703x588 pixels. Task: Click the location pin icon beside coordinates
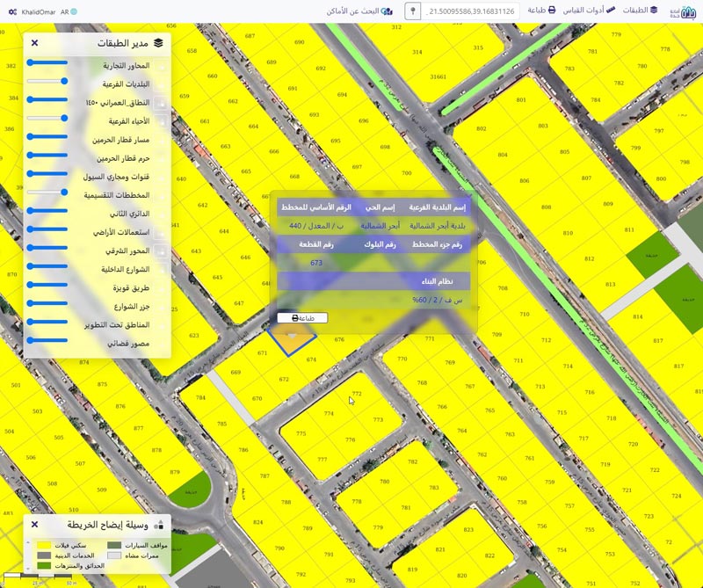(412, 11)
